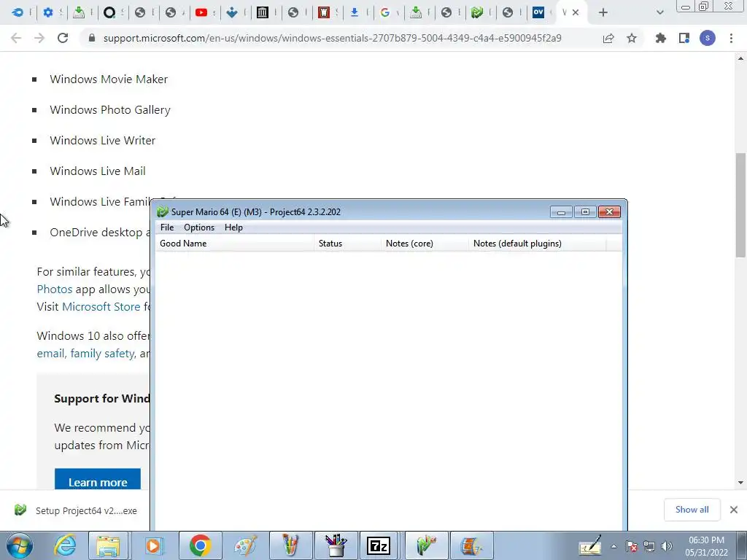Viewport: 747px width, 560px height.
Task: Open downloaded Setup Project64 exe file
Action: pos(76,510)
